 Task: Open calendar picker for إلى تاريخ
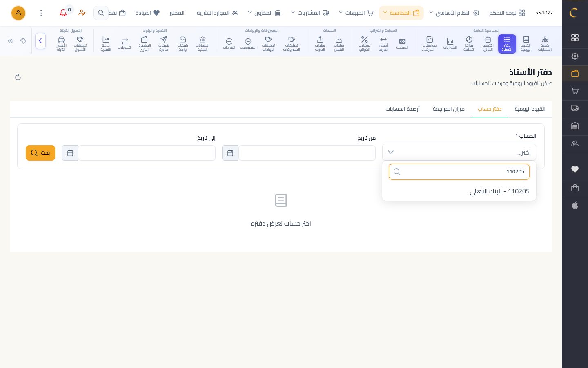pos(70,153)
